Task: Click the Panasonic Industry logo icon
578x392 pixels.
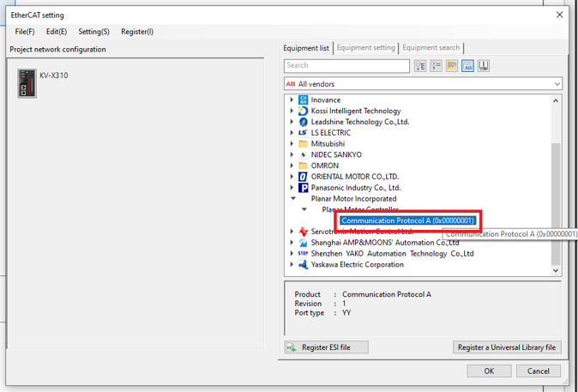Action: pyautogui.click(x=303, y=188)
